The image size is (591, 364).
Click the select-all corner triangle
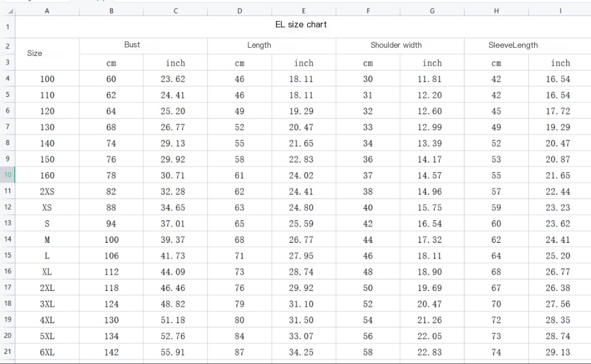point(10,12)
